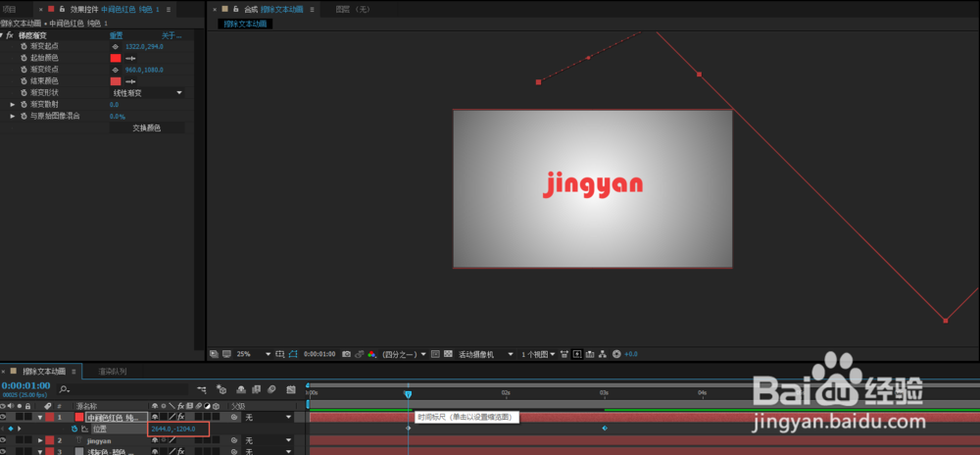Toggle stopwatch for 结束颜色 property

click(x=24, y=81)
